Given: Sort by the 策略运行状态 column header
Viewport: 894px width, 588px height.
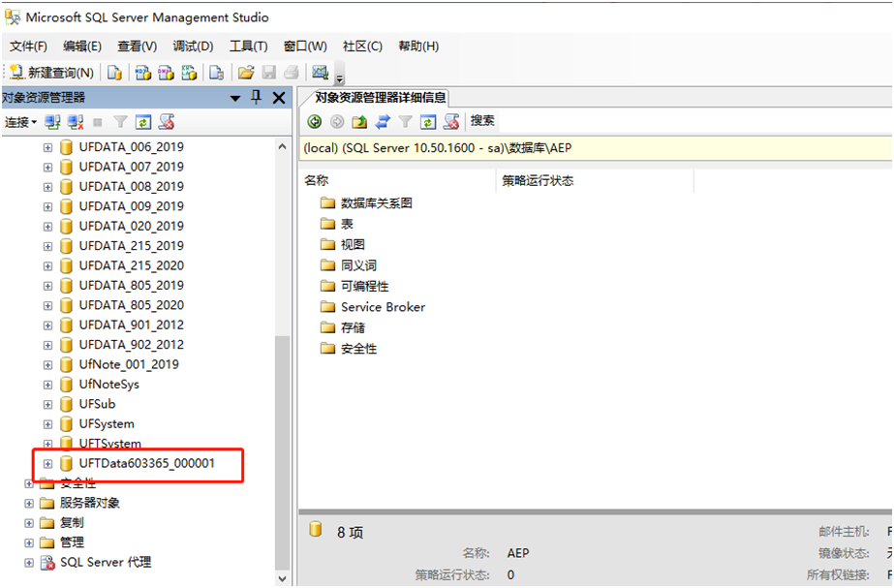Looking at the screenshot, I should pyautogui.click(x=596, y=181).
